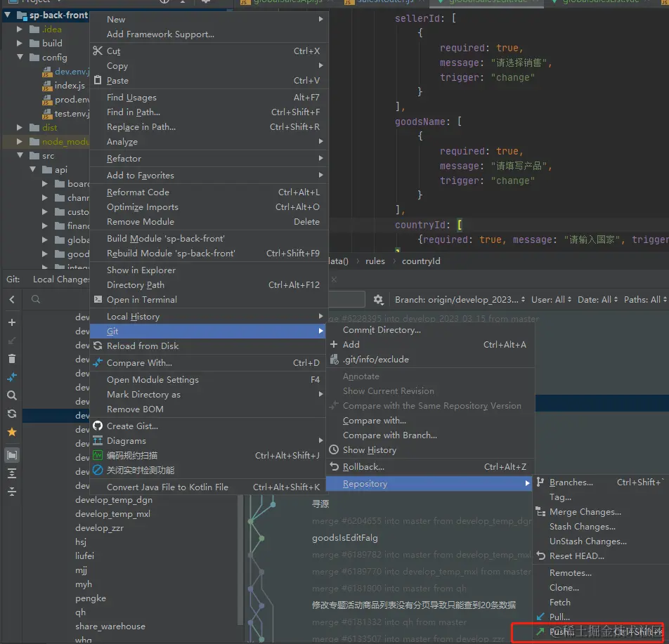
Task: Click the Cut scissors icon
Action: pos(98,51)
